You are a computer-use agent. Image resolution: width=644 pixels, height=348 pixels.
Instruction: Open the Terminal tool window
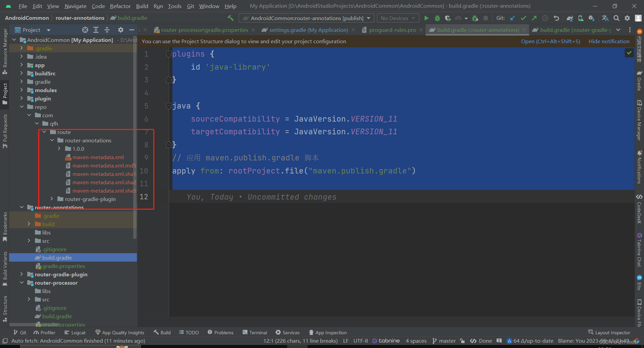255,333
